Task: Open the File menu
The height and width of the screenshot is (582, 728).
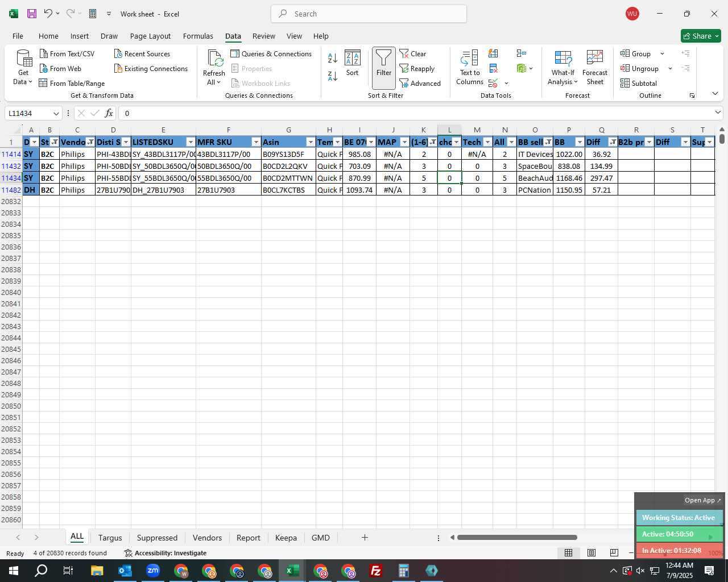Action: coord(18,36)
